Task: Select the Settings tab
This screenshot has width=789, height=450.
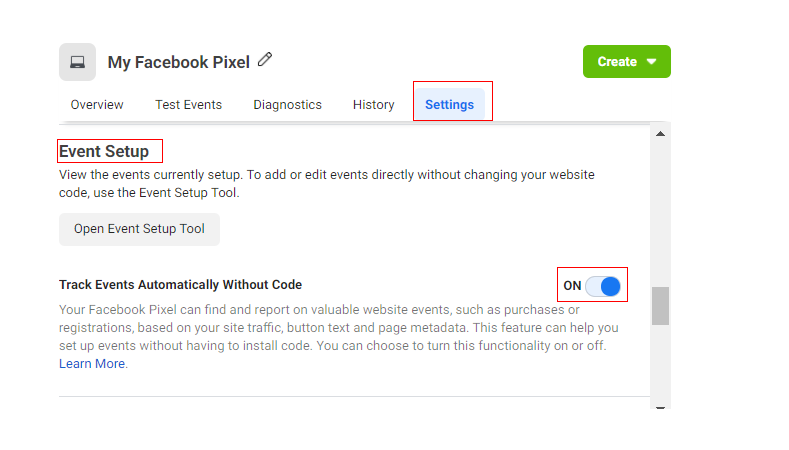Action: (449, 104)
